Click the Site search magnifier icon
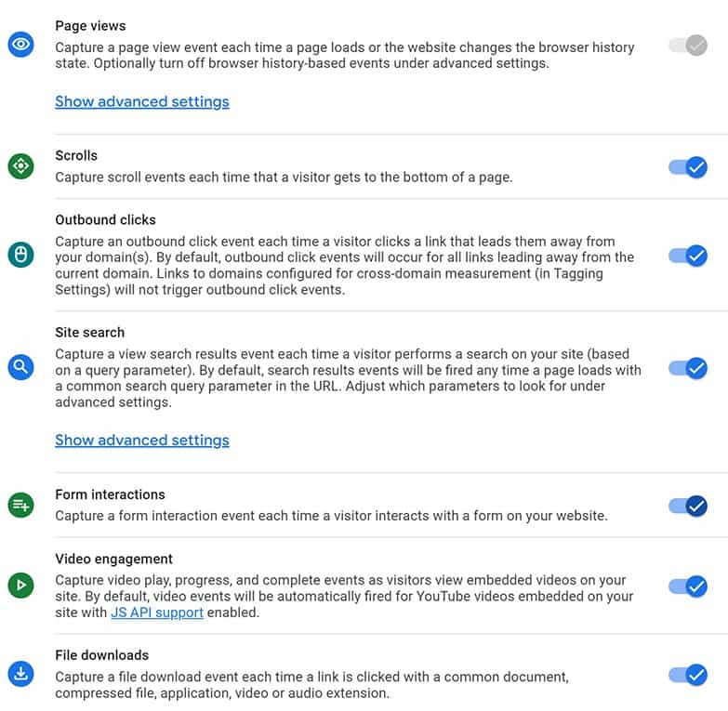Image resolution: width=728 pixels, height=711 pixels. tap(20, 367)
